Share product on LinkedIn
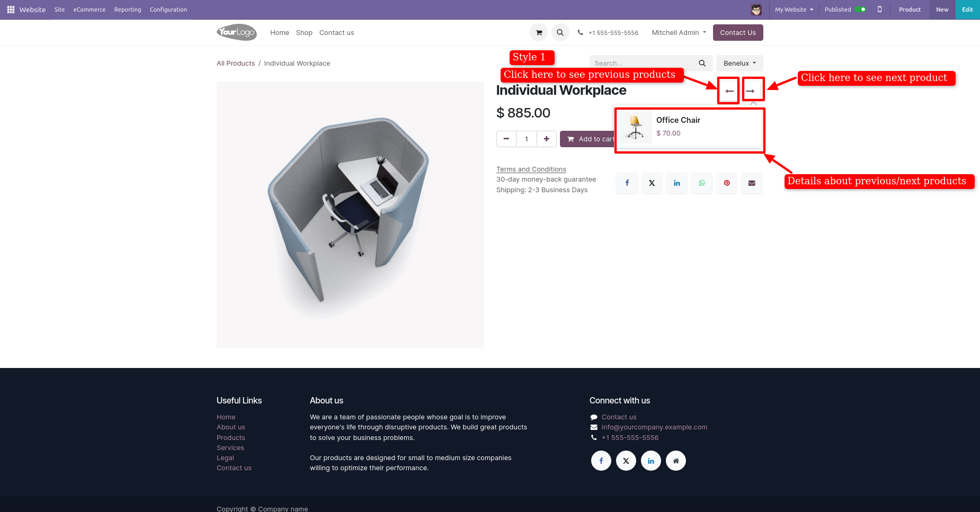The height and width of the screenshot is (512, 980). click(676, 183)
